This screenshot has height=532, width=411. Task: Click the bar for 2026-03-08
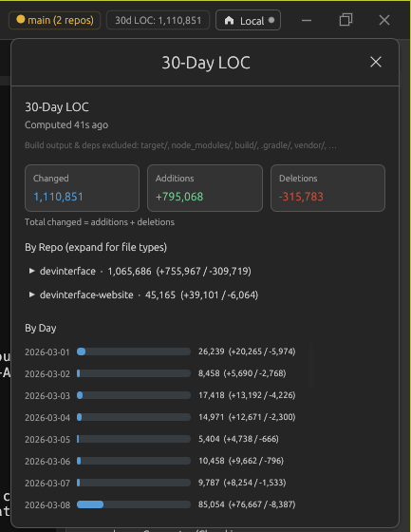point(134,504)
